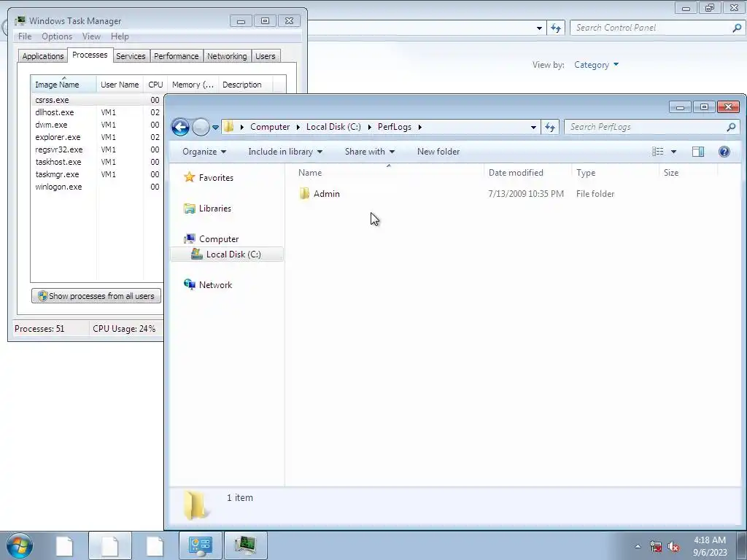Click the blue Help icon in Explorer
747x560 pixels.
[x=724, y=152]
